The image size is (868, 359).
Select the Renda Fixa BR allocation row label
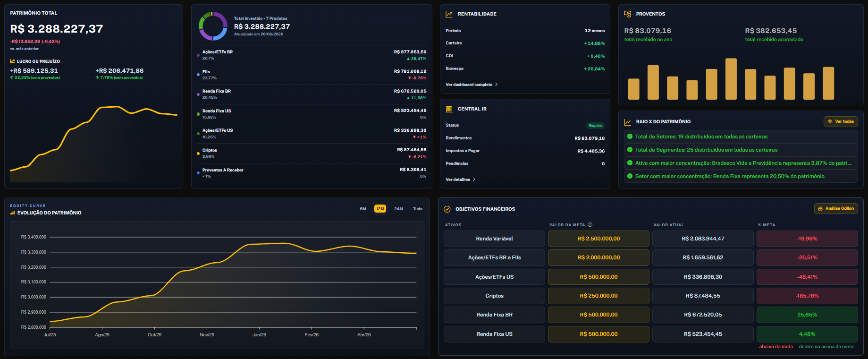pos(217,91)
